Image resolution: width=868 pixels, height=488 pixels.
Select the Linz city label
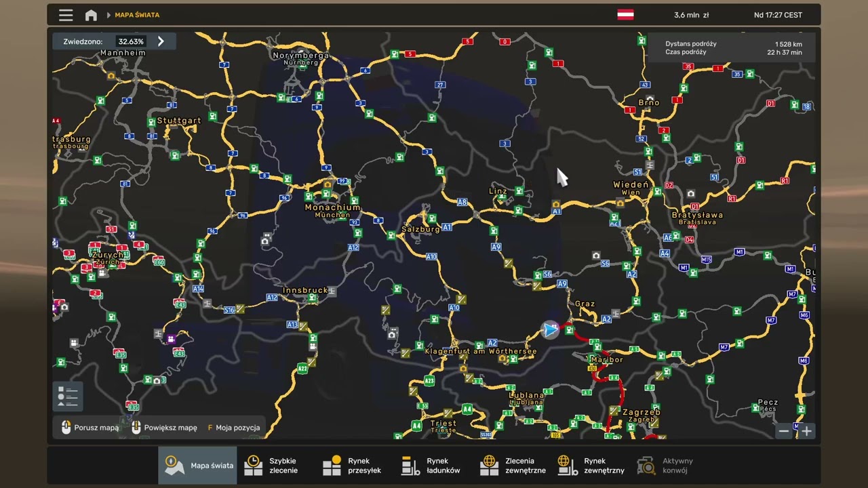pyautogui.click(x=498, y=191)
